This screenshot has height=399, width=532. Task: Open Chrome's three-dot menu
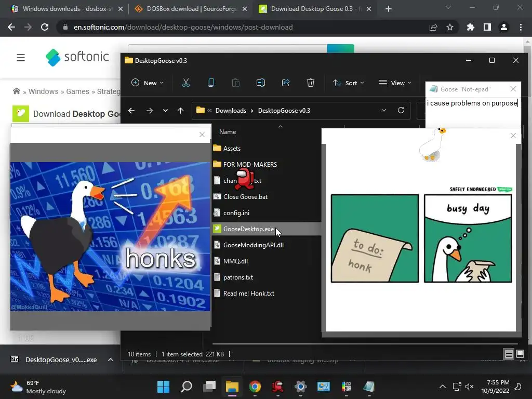point(521,27)
